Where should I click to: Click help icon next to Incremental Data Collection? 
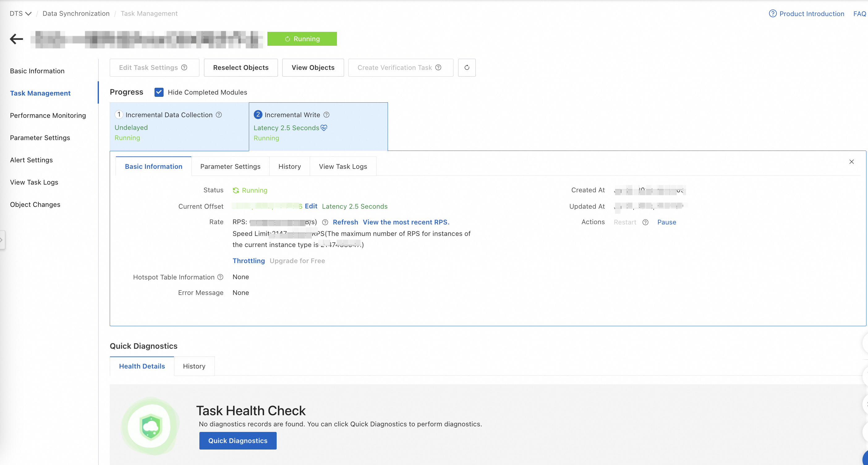point(219,115)
